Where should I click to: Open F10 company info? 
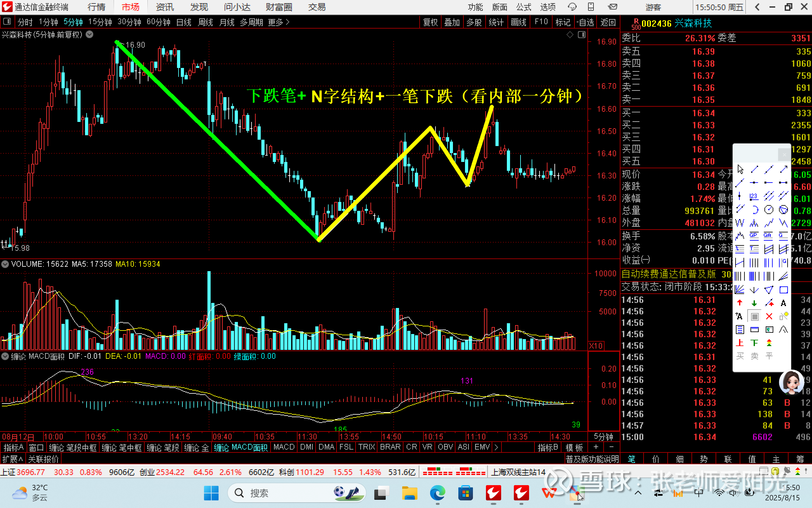pyautogui.click(x=541, y=22)
